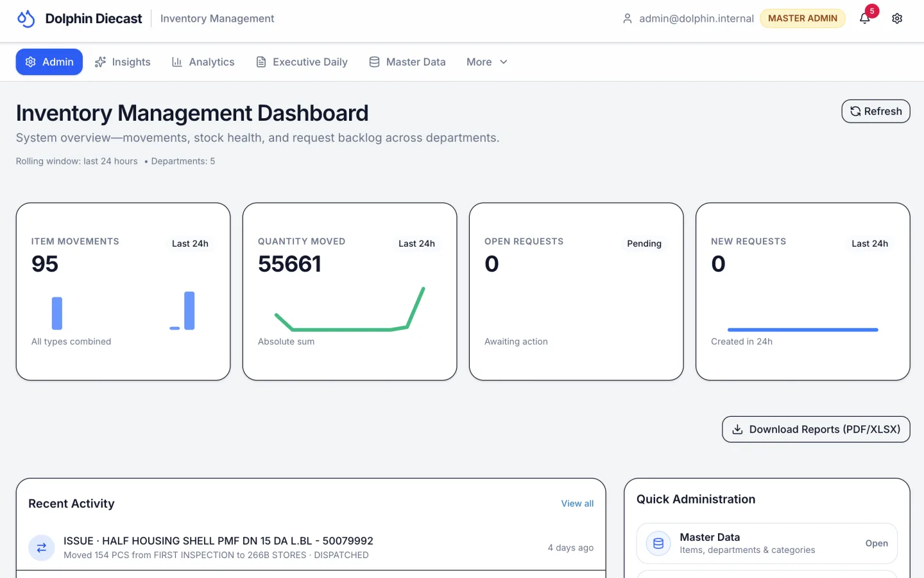Click the '4 days ago' activity timestamp
The height and width of the screenshot is (578, 924).
pos(570,548)
